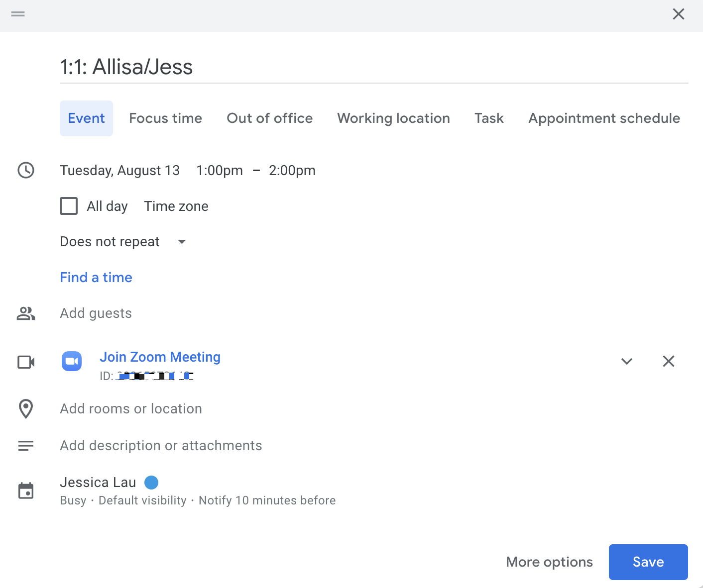Change the 2:00pm end time
This screenshot has height=588, width=703.
pyautogui.click(x=292, y=170)
